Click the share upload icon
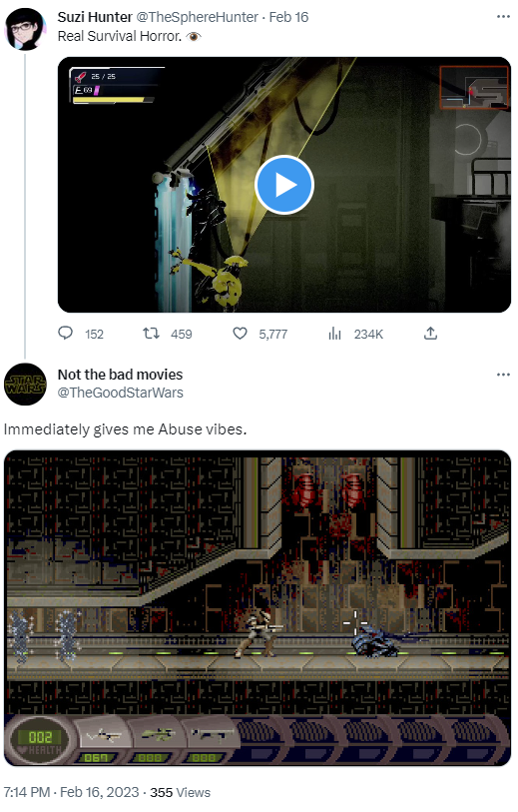The image size is (518, 812). [x=430, y=333]
